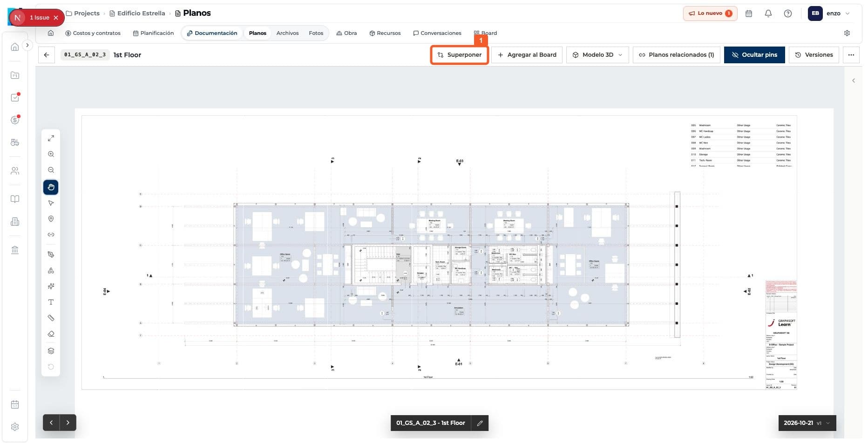The height and width of the screenshot is (444, 868).
Task: Select the link tool in the vertical toolbar
Action: click(x=51, y=235)
